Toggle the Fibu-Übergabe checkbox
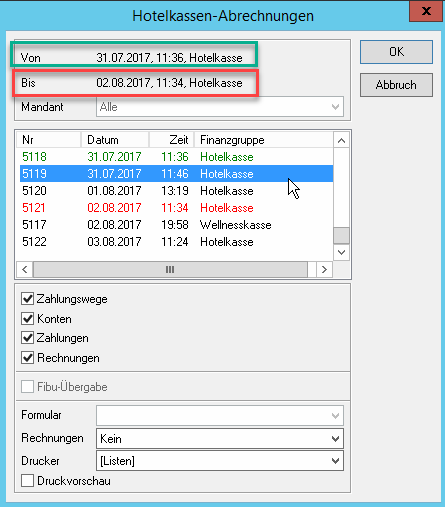Viewport: 445px width, 507px height. pyautogui.click(x=27, y=387)
